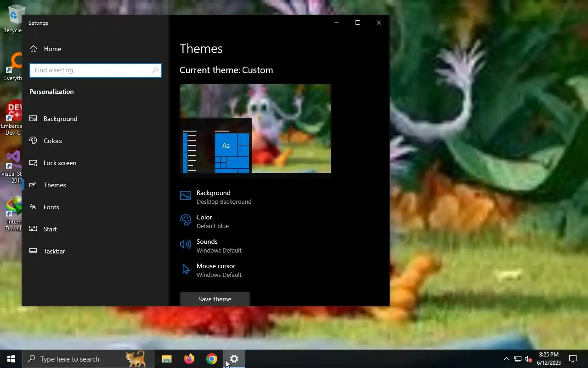Select the Themes page label
Screen dimensions: 588x368
pyautogui.click(x=55, y=185)
